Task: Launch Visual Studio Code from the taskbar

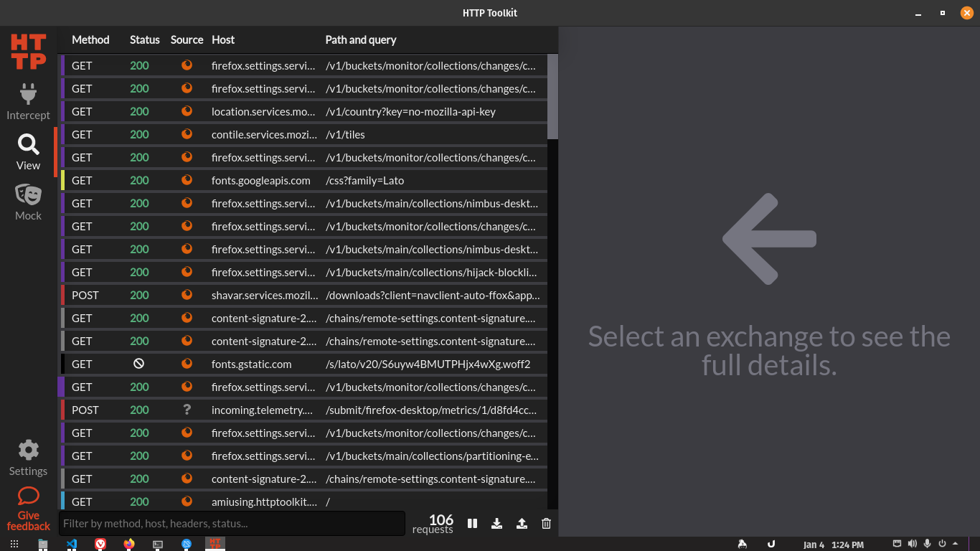Action: coord(72,544)
